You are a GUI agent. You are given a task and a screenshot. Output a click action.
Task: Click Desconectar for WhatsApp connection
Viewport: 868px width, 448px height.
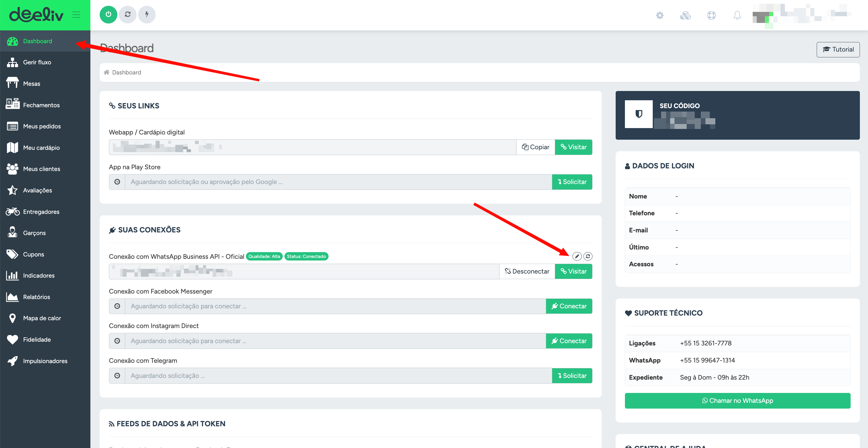pyautogui.click(x=527, y=271)
